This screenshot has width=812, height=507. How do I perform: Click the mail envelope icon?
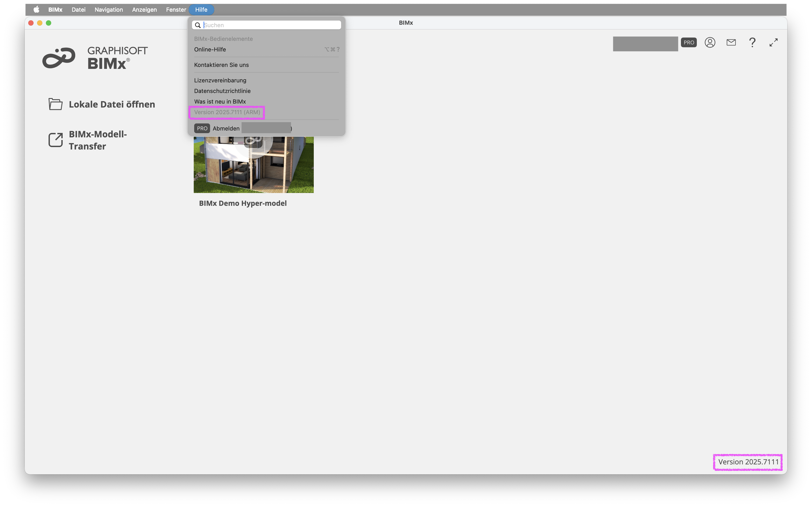click(x=731, y=42)
